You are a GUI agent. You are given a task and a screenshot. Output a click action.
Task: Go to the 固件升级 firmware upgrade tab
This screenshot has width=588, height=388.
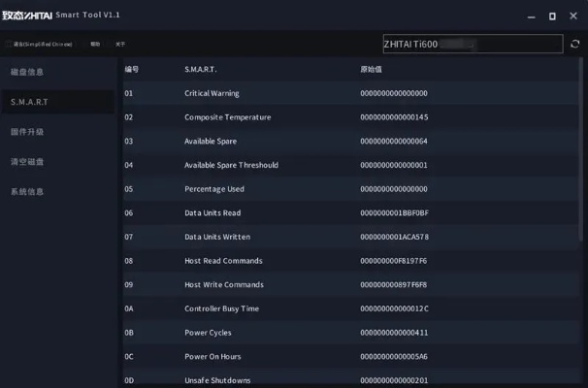(x=27, y=132)
